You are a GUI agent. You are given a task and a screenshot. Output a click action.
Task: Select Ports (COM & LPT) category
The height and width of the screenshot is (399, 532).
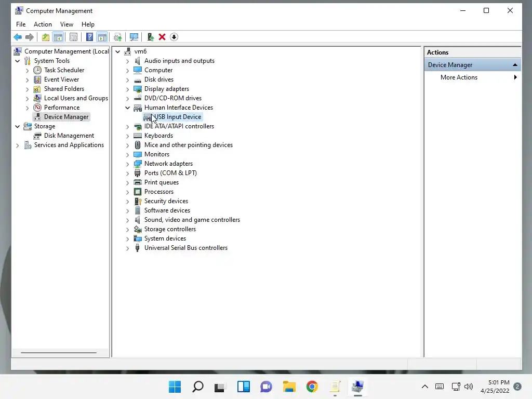170,173
